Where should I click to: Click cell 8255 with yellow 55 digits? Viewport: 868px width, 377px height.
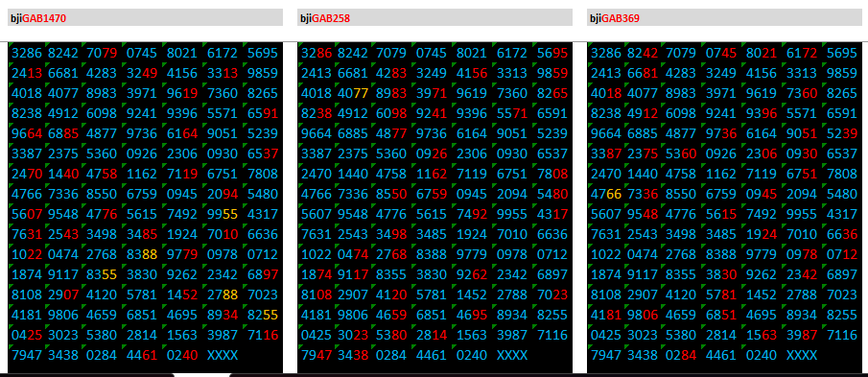point(263,315)
